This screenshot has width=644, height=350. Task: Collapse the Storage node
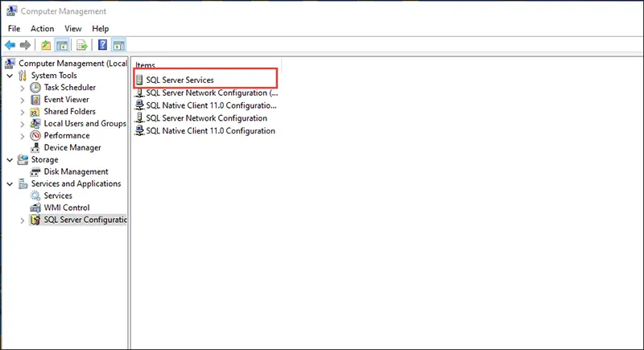click(10, 159)
